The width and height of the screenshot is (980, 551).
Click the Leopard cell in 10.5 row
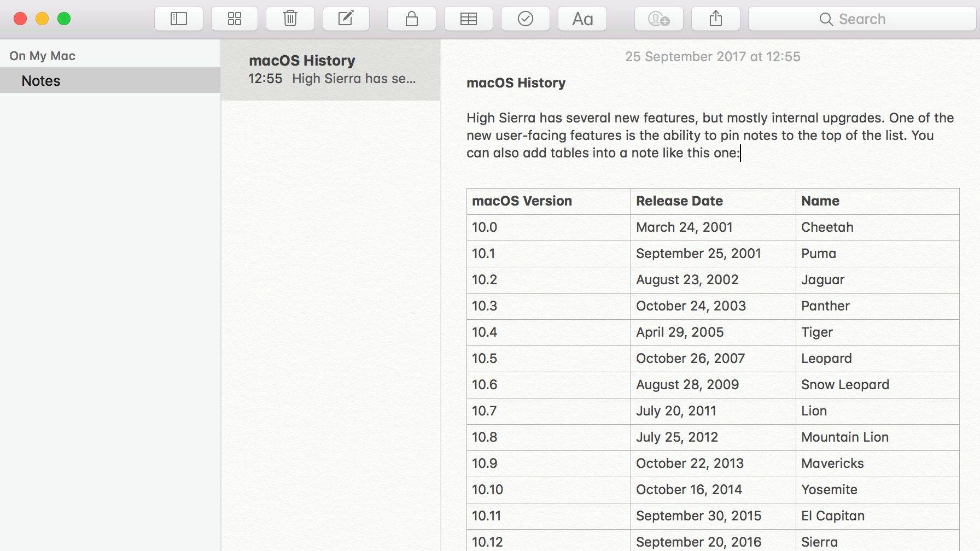coord(878,359)
